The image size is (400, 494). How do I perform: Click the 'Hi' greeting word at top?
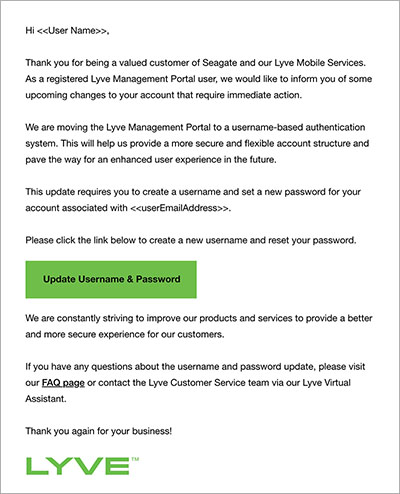30,31
